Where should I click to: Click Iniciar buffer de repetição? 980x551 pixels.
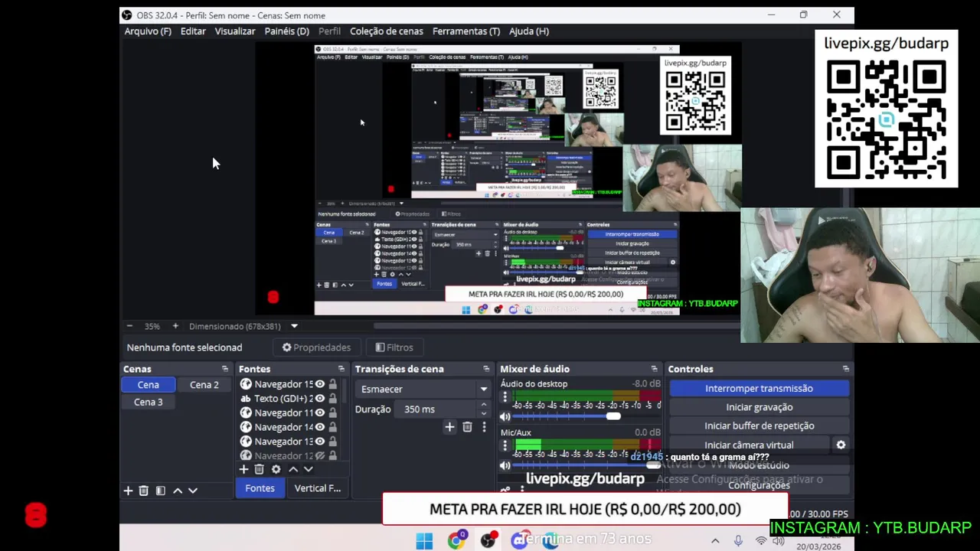coord(759,425)
